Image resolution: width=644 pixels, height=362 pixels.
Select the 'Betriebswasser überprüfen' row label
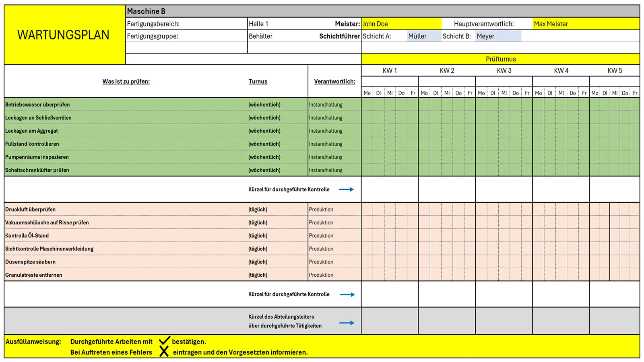point(37,105)
